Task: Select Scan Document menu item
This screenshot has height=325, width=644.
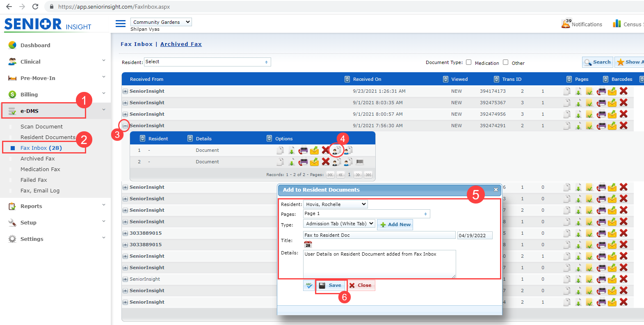Action: pyautogui.click(x=41, y=126)
